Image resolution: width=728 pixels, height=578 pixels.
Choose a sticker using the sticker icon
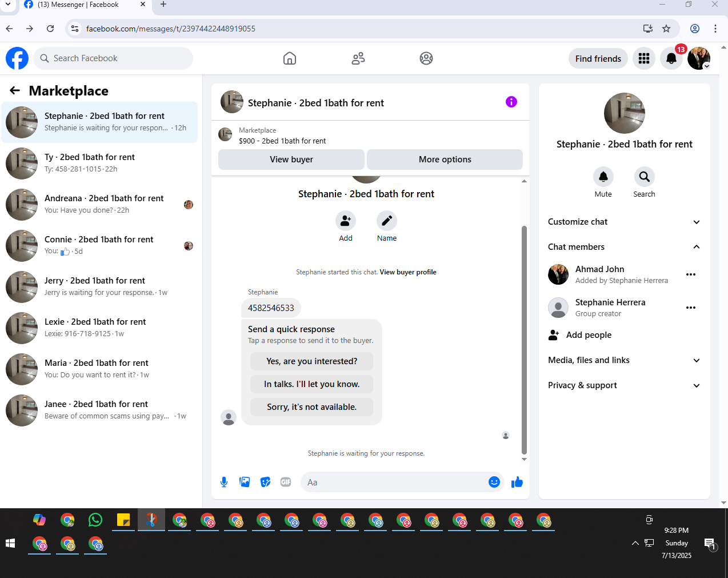pos(265,482)
